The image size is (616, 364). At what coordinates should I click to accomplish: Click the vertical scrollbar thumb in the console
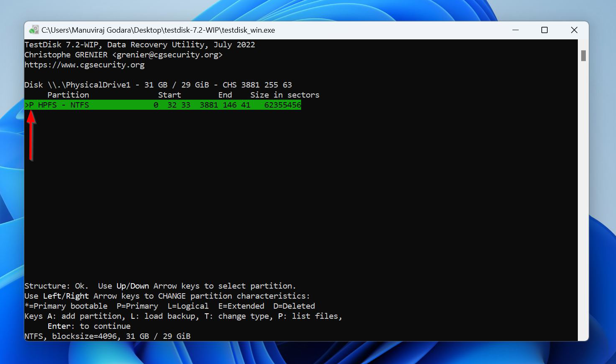[x=583, y=56]
